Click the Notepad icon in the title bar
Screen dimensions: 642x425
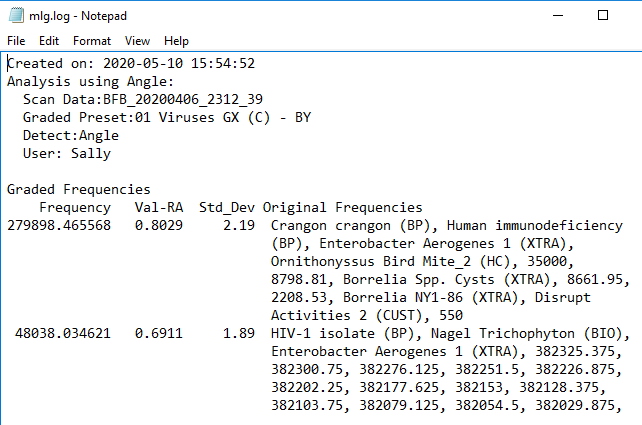click(x=16, y=16)
